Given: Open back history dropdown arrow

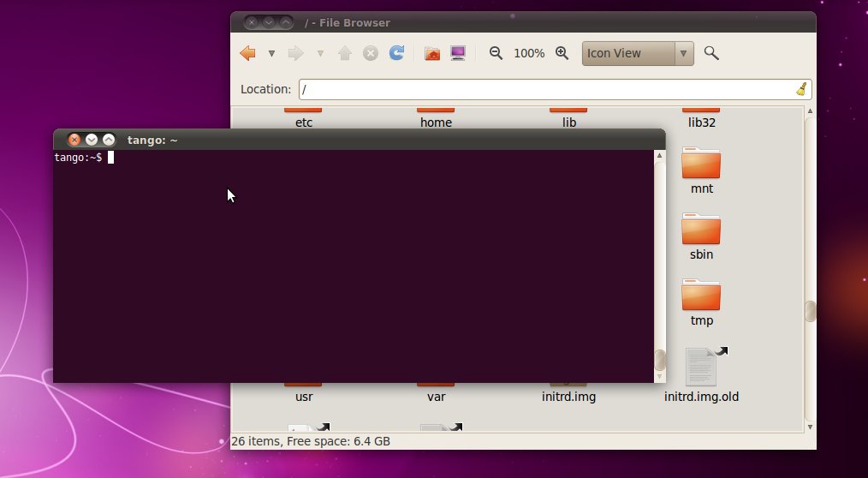Looking at the screenshot, I should (x=271, y=54).
